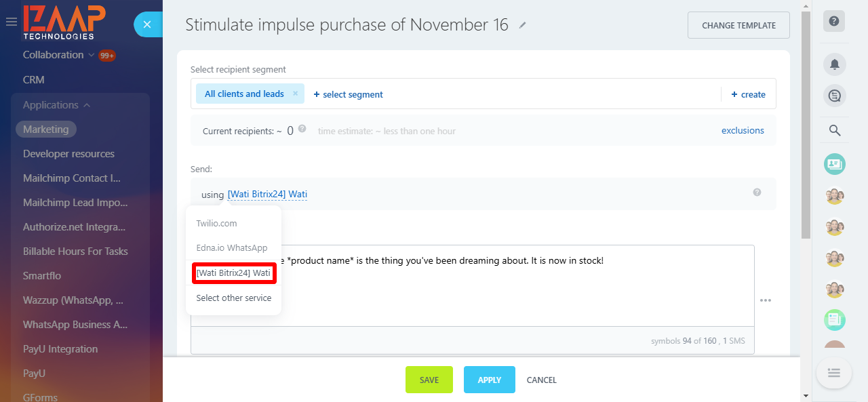
Task: Choose Select other service option
Action: click(233, 298)
